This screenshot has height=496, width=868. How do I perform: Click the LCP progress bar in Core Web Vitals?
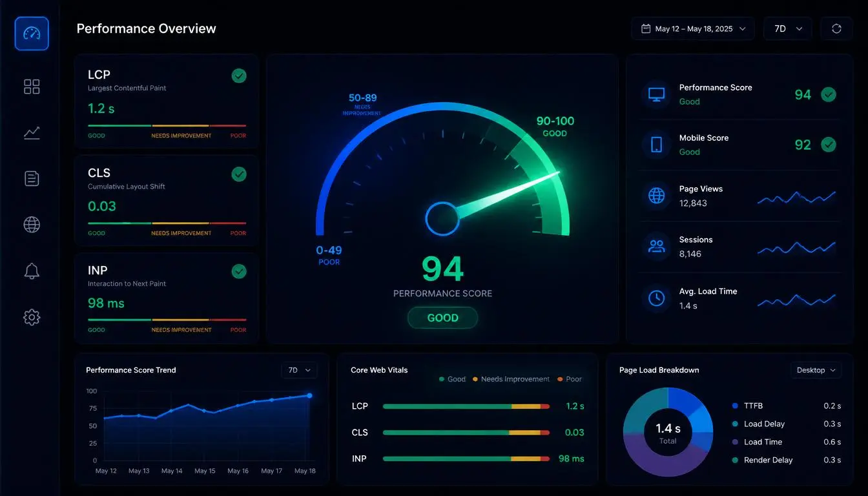coord(466,406)
